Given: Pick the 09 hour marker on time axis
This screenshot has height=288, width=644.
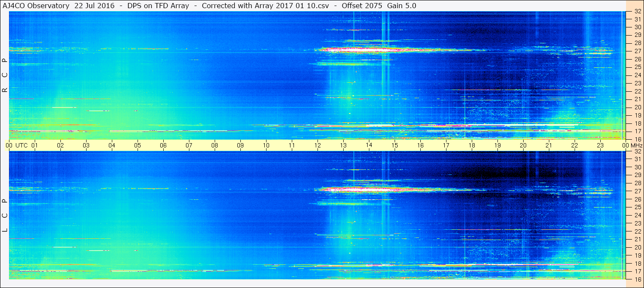Looking at the screenshot, I should point(240,145).
